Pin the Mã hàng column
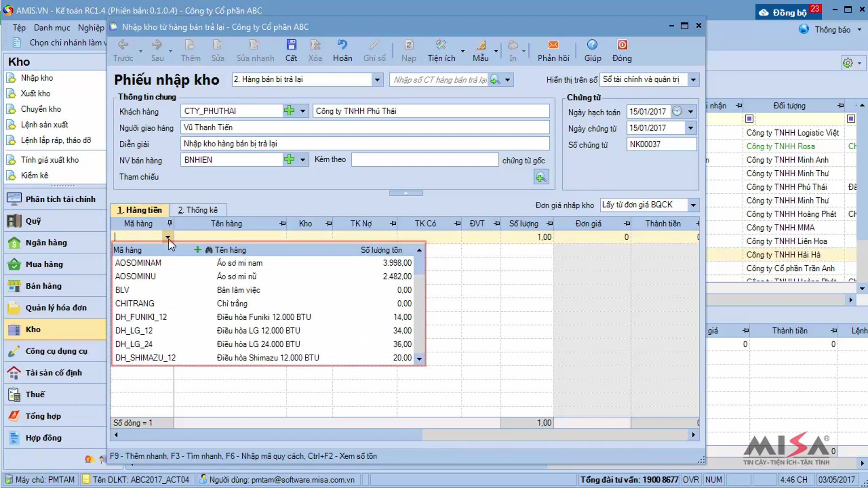The image size is (868, 488). click(169, 223)
